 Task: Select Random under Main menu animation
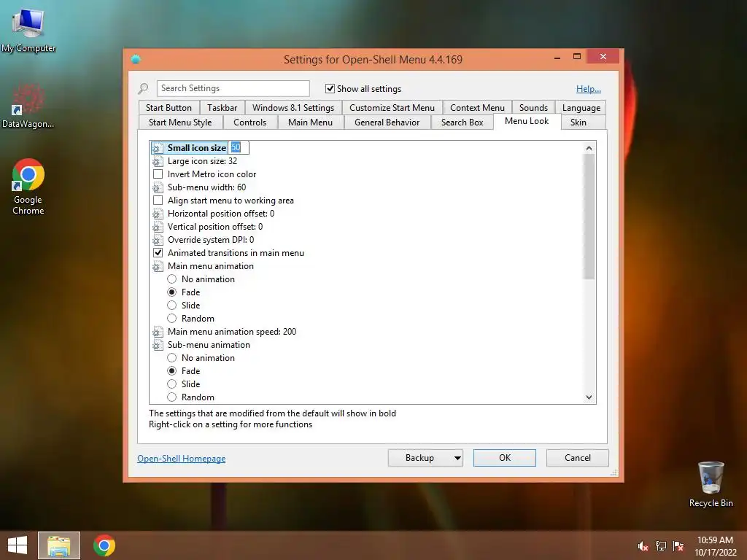tap(172, 319)
